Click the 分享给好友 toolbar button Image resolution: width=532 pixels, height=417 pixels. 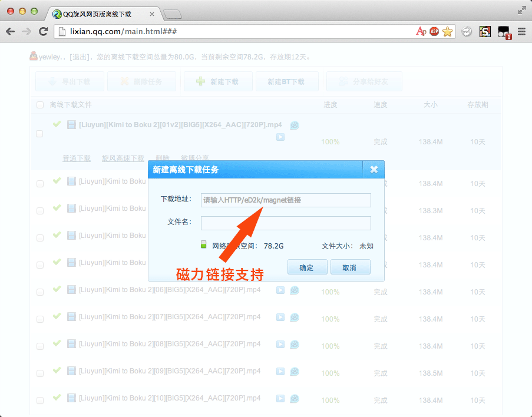[x=364, y=81]
